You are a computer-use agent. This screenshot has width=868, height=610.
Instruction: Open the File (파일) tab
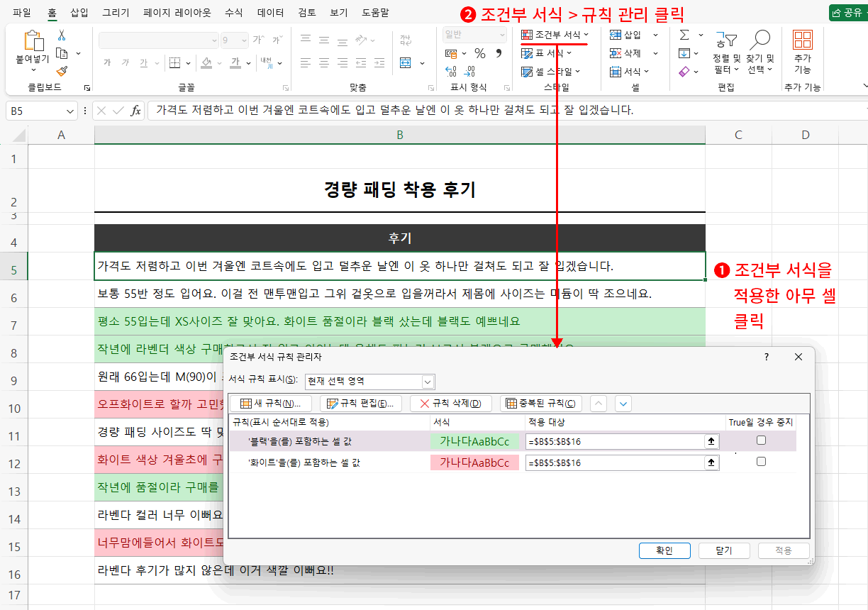tap(22, 12)
